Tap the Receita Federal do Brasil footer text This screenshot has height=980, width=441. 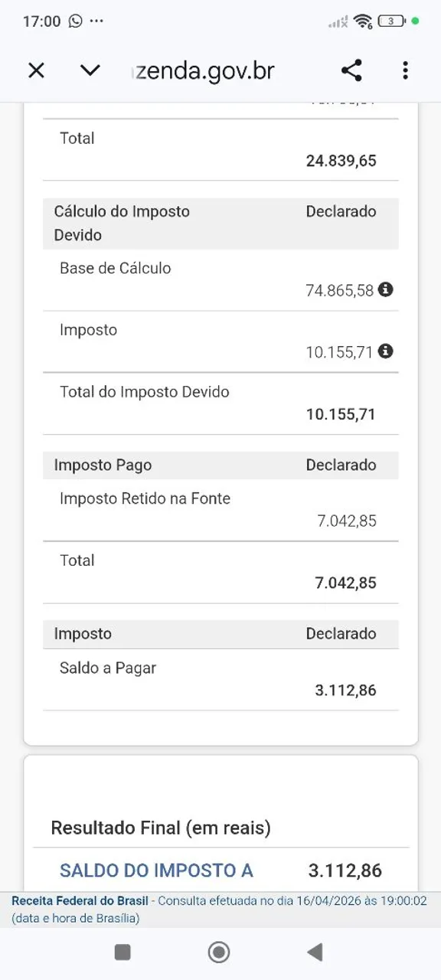click(80, 900)
